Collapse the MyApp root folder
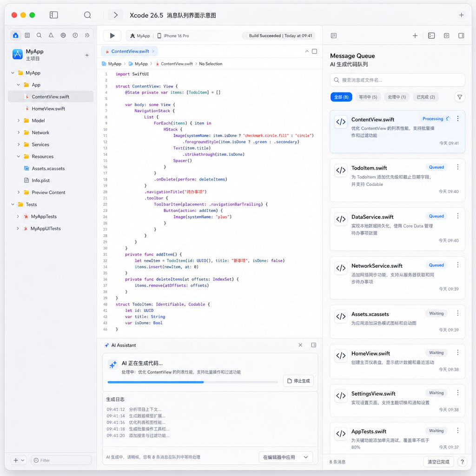The image size is (476, 476). pyautogui.click(x=13, y=73)
